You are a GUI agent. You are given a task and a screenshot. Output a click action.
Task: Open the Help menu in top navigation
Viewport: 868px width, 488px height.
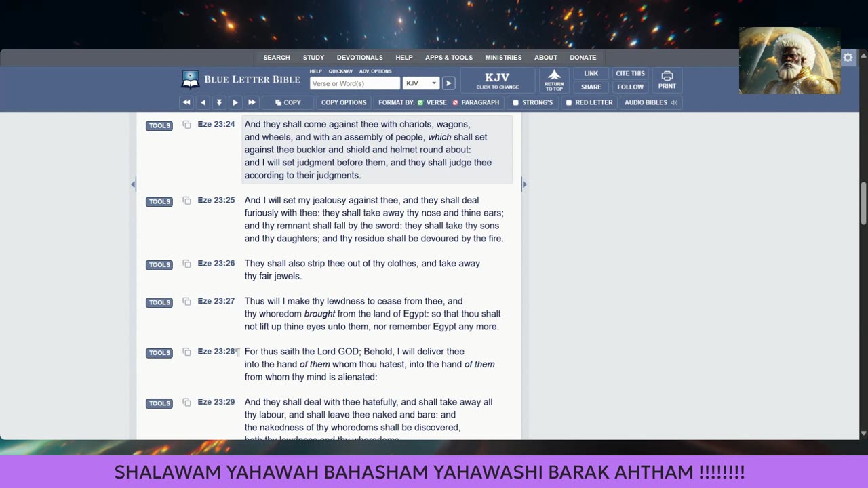click(404, 58)
